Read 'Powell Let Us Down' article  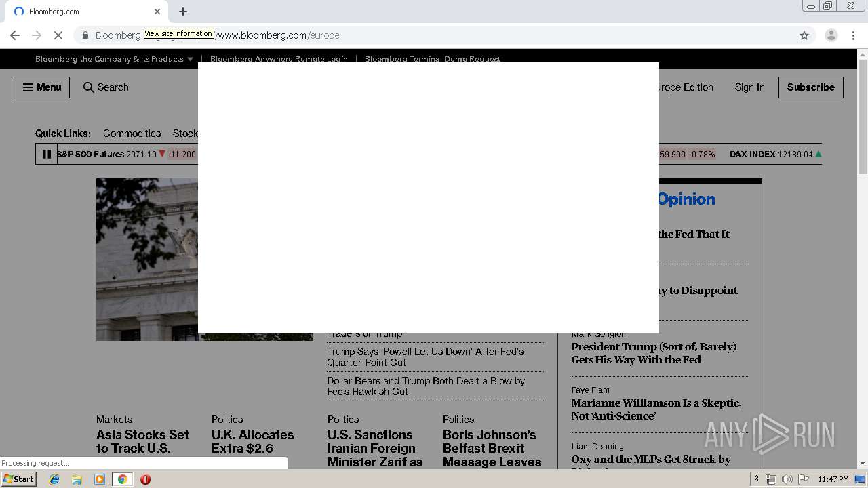(425, 357)
